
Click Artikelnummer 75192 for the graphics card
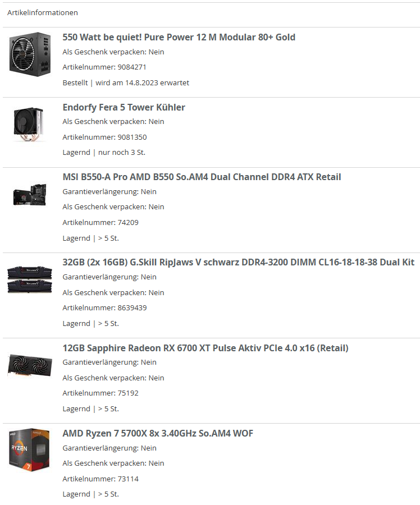101,393
